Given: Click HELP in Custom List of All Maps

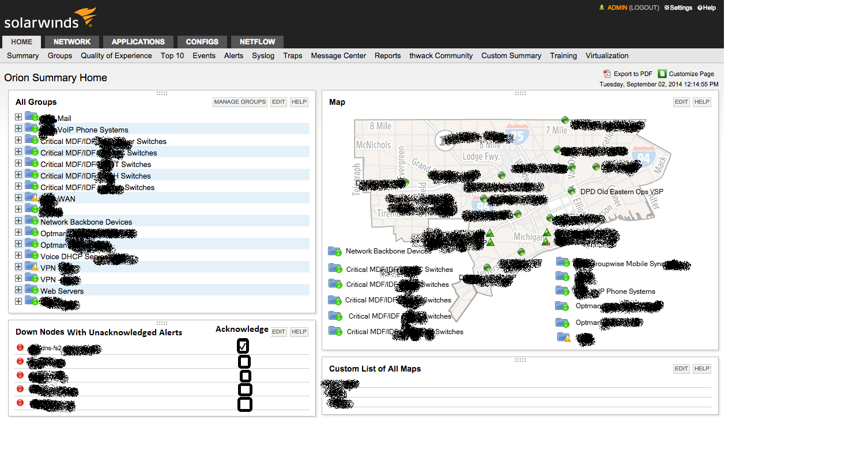Looking at the screenshot, I should 701,369.
